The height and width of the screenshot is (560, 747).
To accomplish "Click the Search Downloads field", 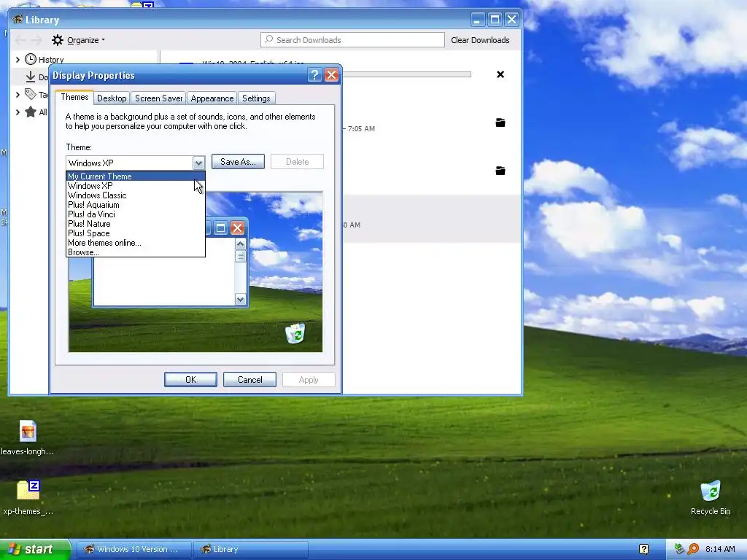I will [x=352, y=40].
